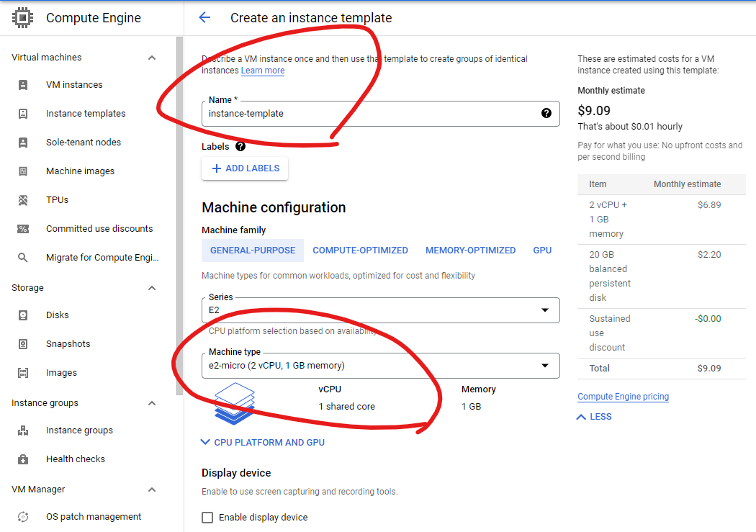This screenshot has height=532, width=756.
Task: Click the $2.20 disk cost value
Action: (x=709, y=254)
